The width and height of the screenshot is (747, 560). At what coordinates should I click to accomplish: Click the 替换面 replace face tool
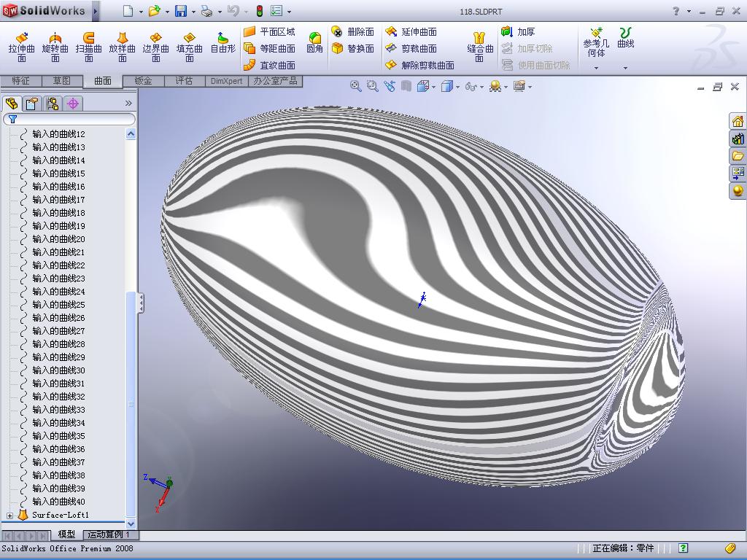[x=352, y=49]
